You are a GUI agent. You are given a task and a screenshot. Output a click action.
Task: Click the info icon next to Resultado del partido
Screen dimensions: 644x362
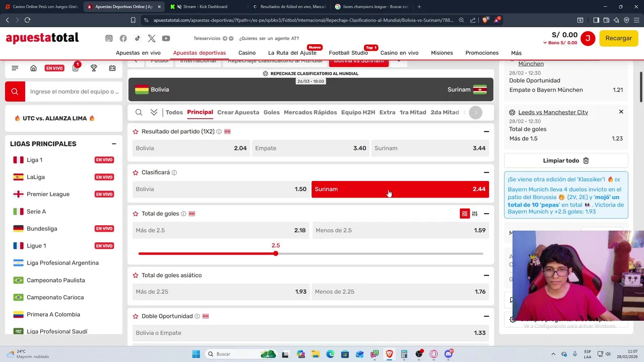click(219, 132)
